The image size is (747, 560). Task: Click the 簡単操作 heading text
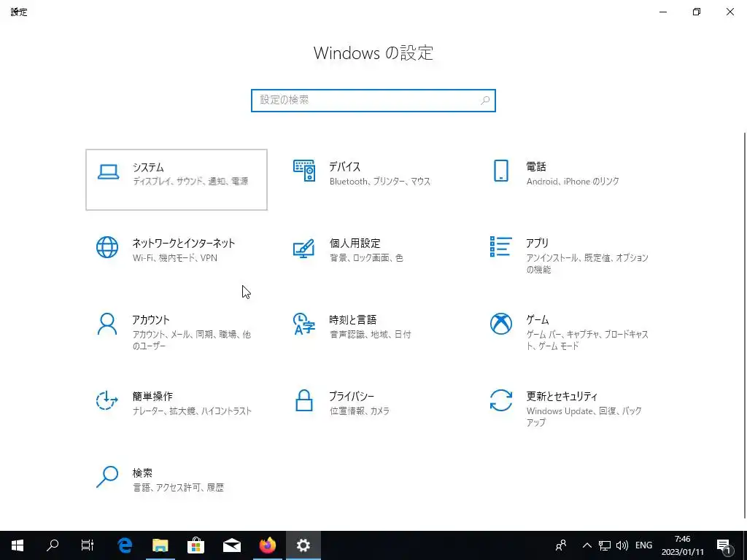pos(152,396)
